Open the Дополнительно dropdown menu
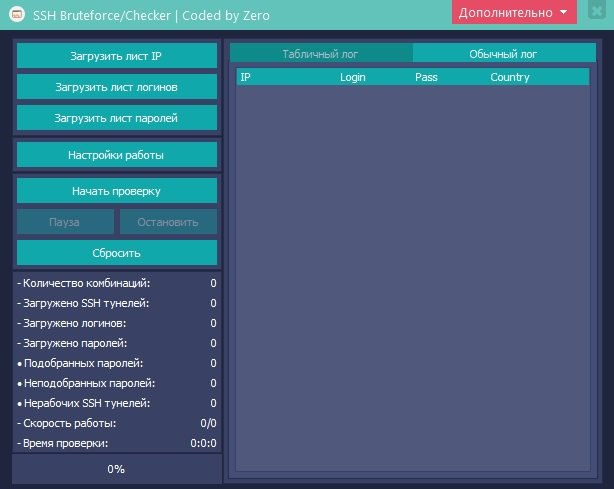614x489 pixels. tap(514, 13)
